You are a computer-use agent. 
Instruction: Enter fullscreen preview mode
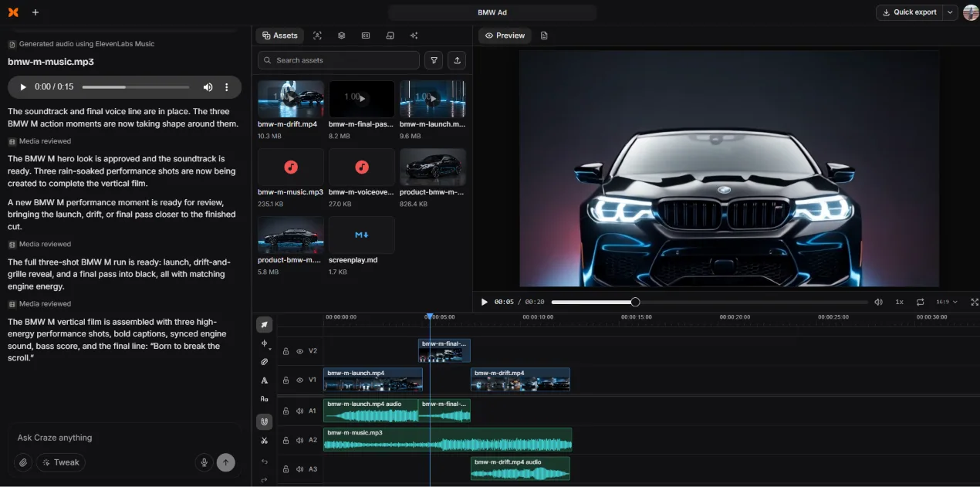pyautogui.click(x=974, y=302)
